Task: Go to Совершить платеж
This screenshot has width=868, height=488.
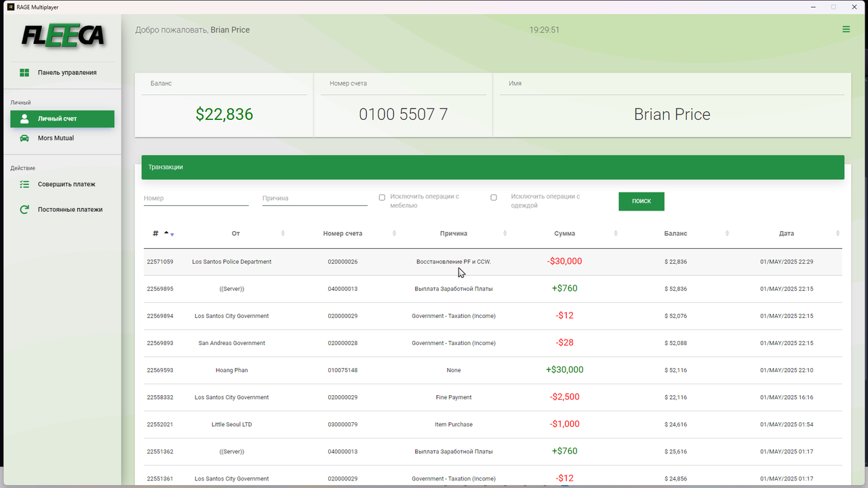Action: tap(62, 184)
